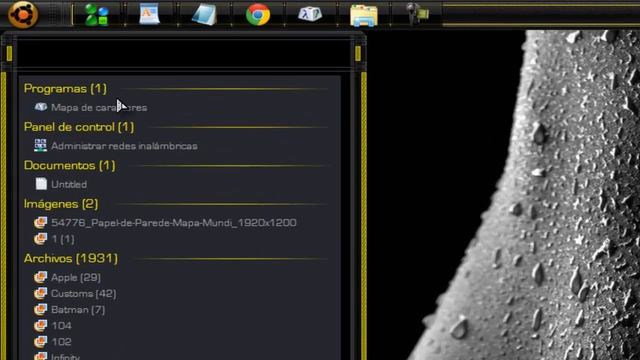The width and height of the screenshot is (640, 360).
Task: Open the file named 104
Action: click(x=62, y=326)
